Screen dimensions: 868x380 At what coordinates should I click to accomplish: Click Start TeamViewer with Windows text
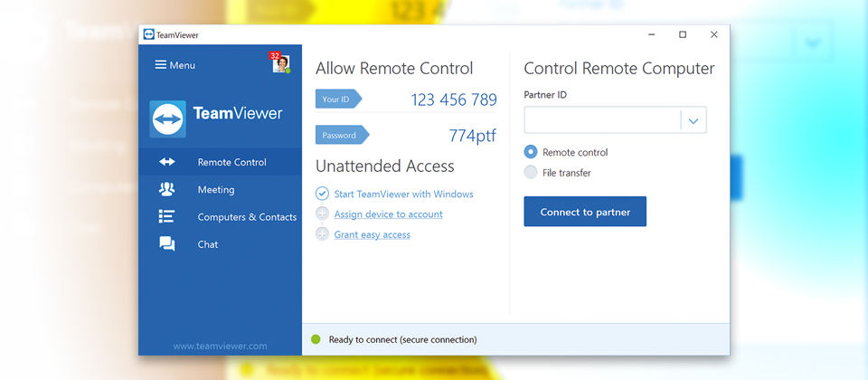[403, 194]
